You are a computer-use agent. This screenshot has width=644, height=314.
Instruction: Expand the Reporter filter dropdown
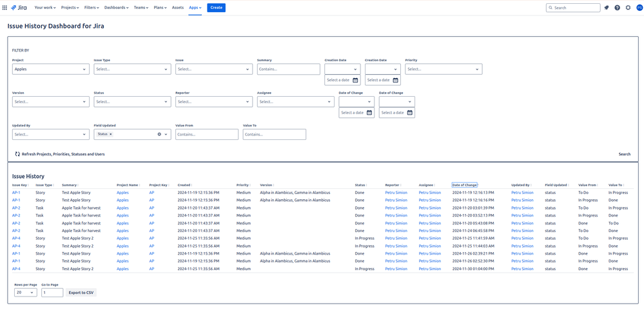tap(214, 101)
